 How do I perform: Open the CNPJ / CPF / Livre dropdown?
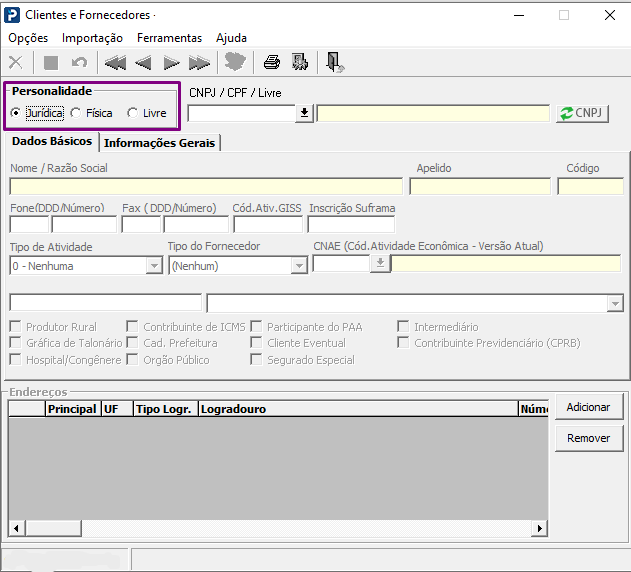pyautogui.click(x=305, y=113)
